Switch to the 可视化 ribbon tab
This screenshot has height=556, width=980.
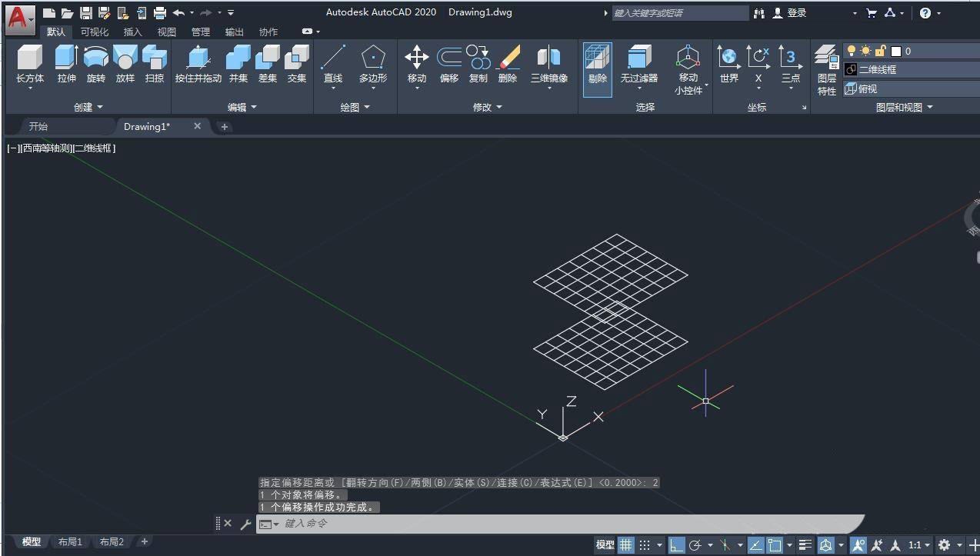point(95,32)
